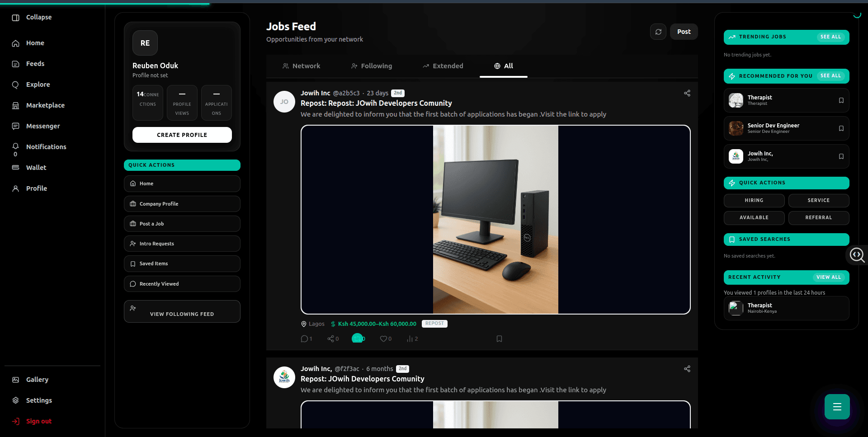Sign out of the account
This screenshot has height=437, width=868.
[x=32, y=421]
